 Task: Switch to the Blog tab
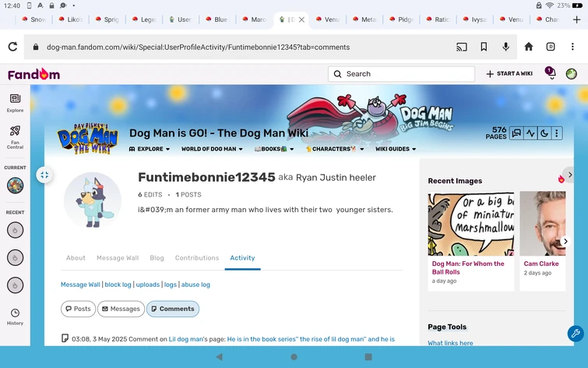point(157,258)
